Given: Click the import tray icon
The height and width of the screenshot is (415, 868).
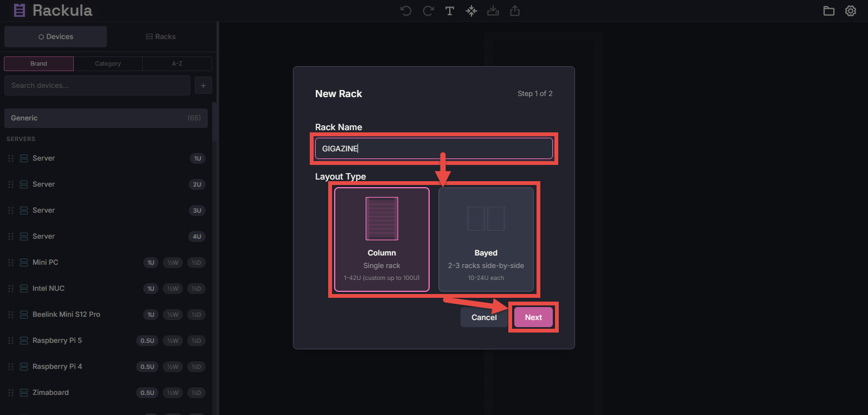Looking at the screenshot, I should [x=493, y=11].
